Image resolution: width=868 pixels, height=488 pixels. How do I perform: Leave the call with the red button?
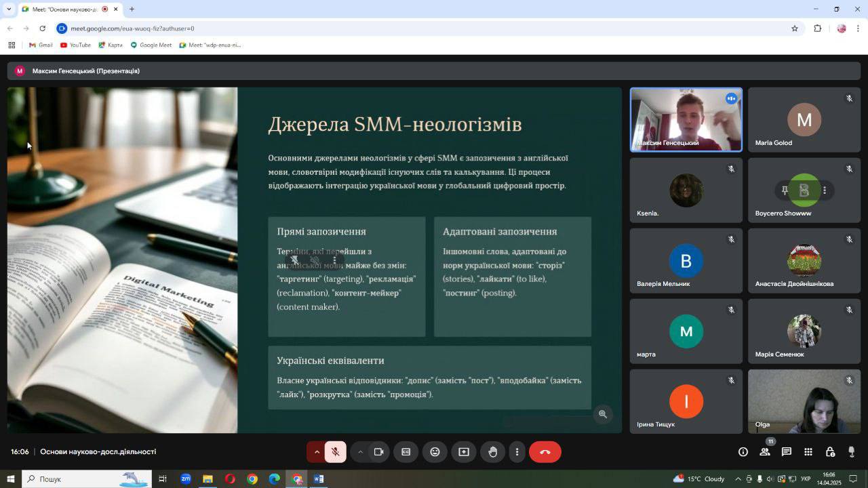(x=545, y=452)
